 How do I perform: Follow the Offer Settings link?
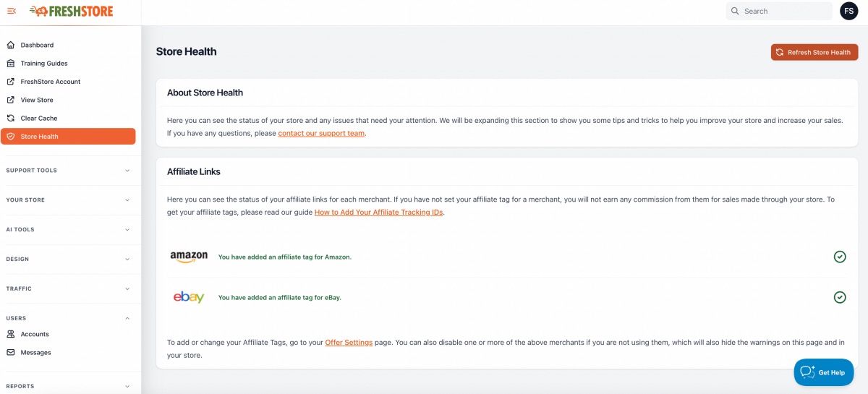pyautogui.click(x=349, y=343)
